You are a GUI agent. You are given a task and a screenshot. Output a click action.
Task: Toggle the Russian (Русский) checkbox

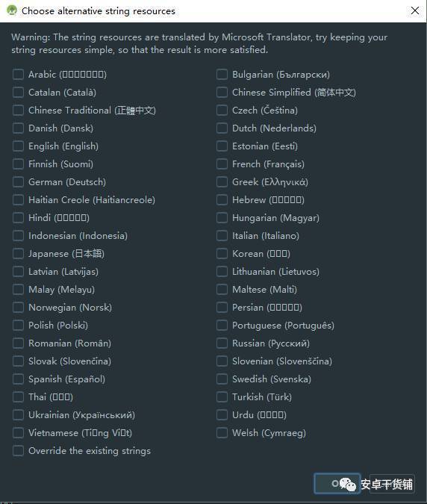click(x=222, y=343)
